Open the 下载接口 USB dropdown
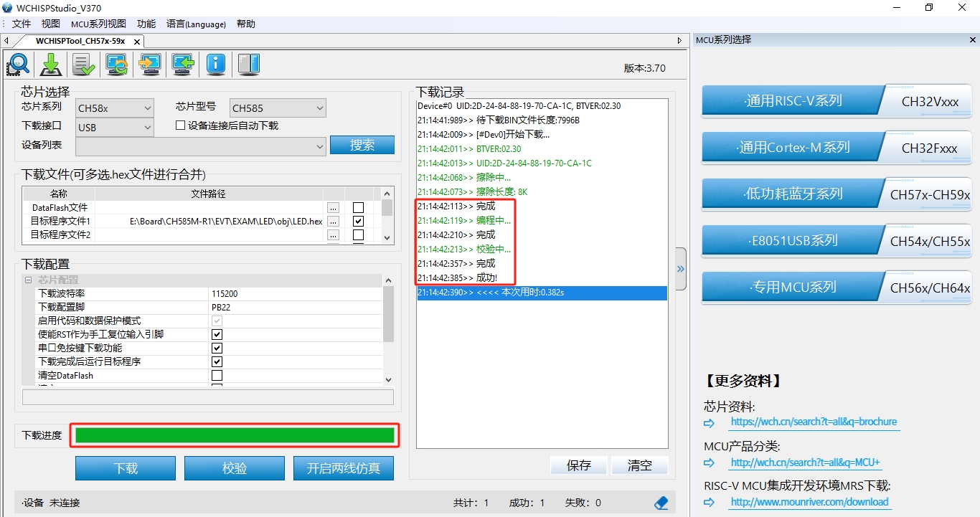 (116, 128)
